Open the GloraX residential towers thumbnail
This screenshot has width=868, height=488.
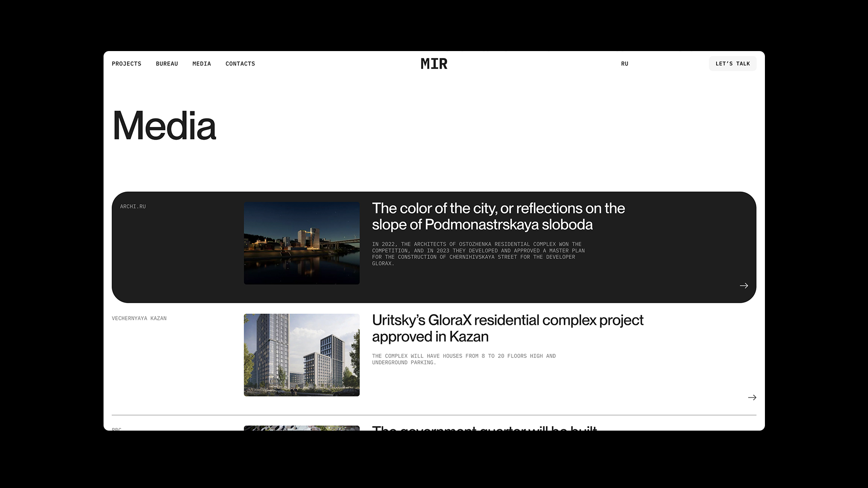click(x=302, y=355)
